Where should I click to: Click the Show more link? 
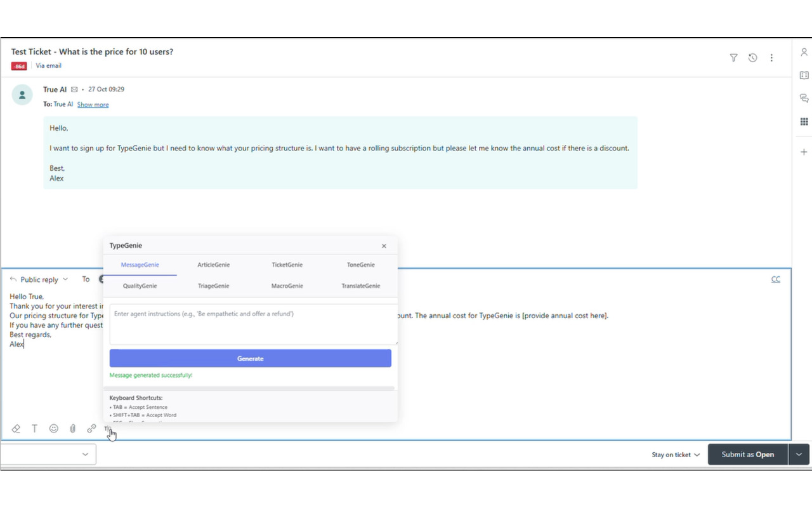click(x=93, y=105)
